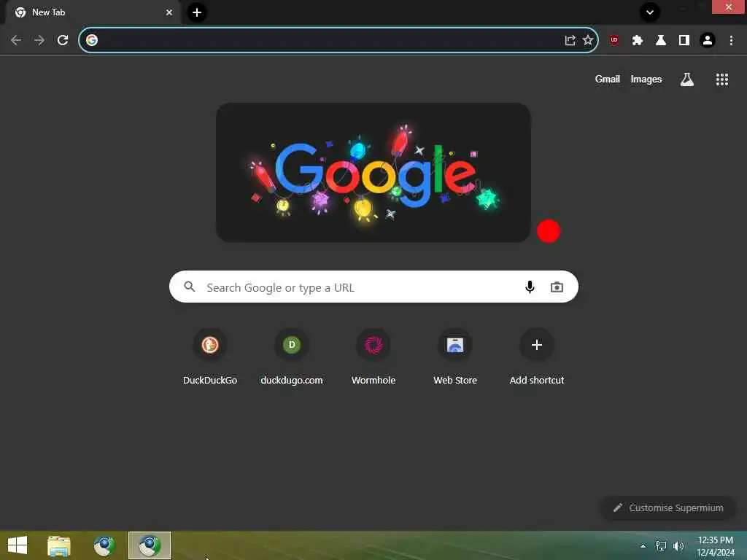Select active Supermium window in taskbar
Image resolution: width=747 pixels, height=560 pixels.
pos(150,545)
